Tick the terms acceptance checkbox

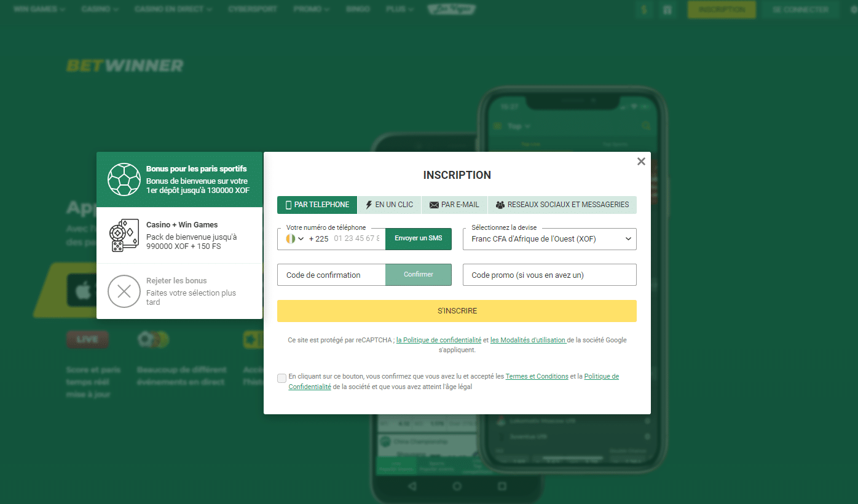point(281,378)
